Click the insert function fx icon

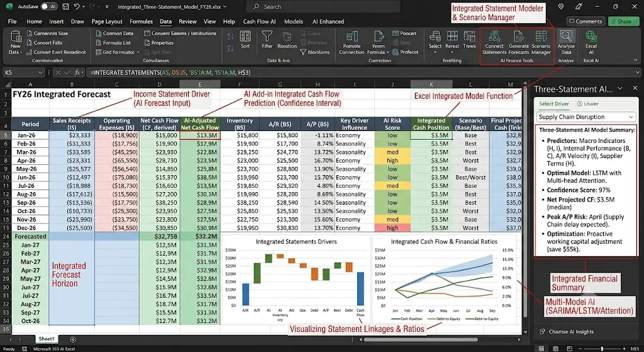(77, 72)
